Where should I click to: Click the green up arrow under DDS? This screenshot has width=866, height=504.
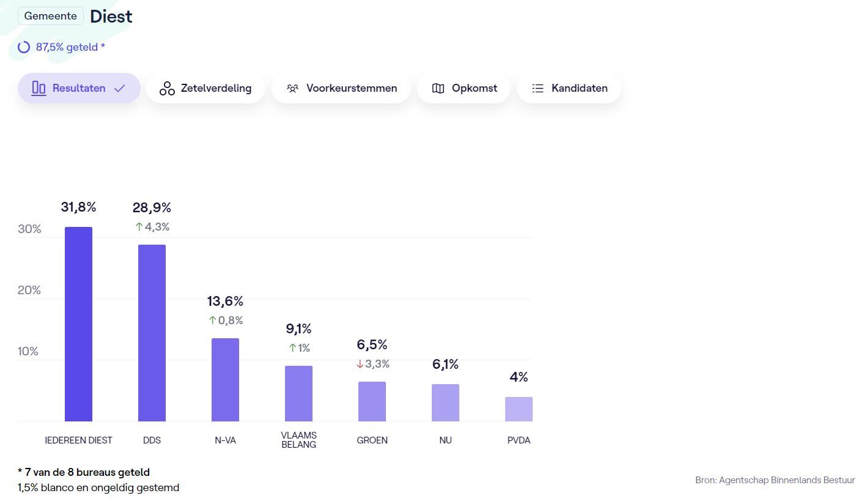pos(139,227)
